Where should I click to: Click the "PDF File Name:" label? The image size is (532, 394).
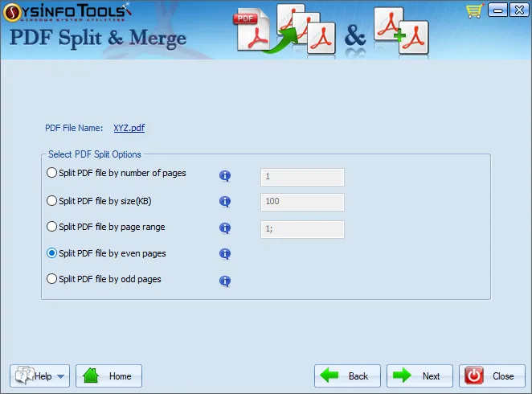(74, 128)
